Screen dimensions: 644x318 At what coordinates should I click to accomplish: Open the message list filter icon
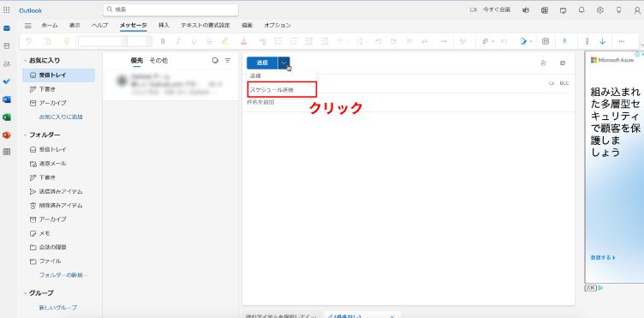[228, 60]
